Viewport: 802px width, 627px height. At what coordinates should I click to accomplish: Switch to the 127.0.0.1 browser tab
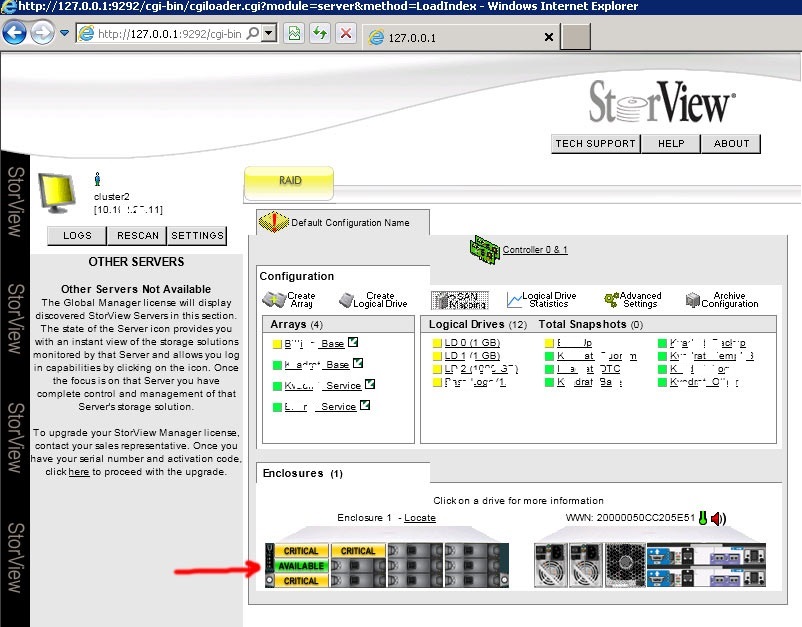[x=460, y=37]
